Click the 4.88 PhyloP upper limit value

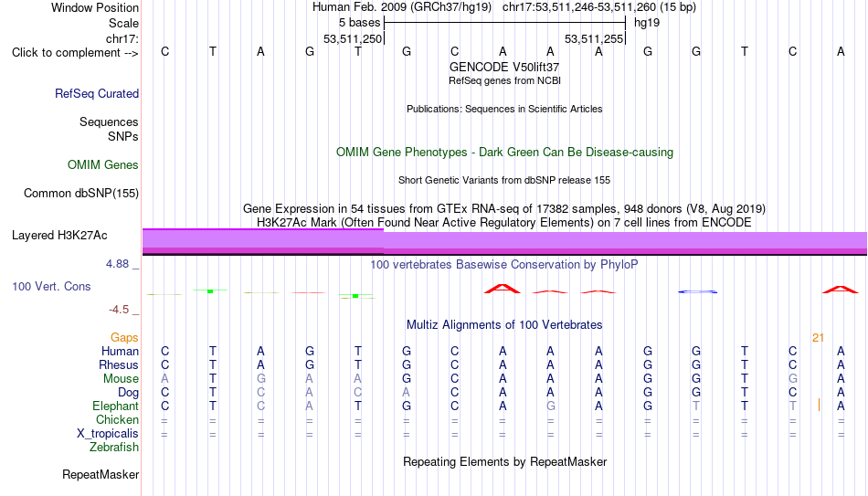[117, 264]
